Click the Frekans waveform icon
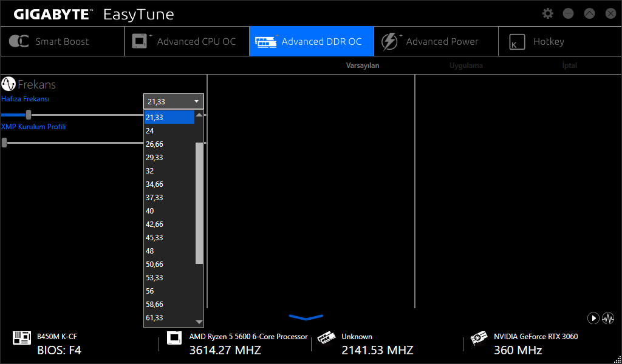Image resolution: width=622 pixels, height=364 pixels. click(x=9, y=84)
